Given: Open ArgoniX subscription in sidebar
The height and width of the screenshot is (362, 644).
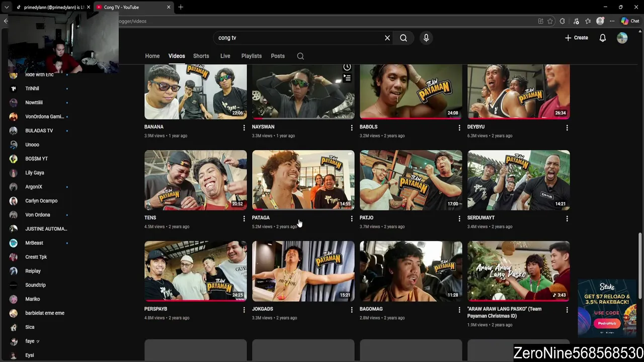Looking at the screenshot, I should coord(34,187).
